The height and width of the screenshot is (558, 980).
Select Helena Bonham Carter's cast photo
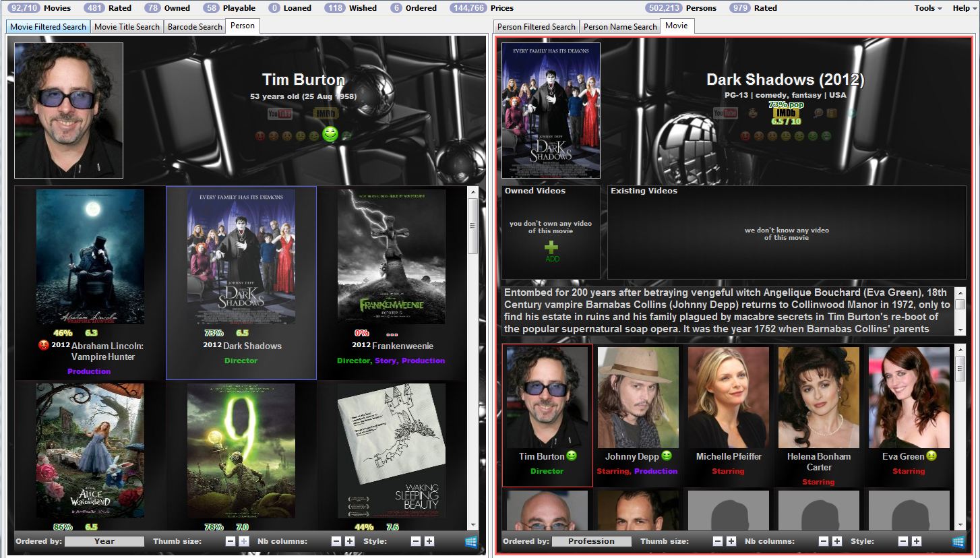click(818, 398)
